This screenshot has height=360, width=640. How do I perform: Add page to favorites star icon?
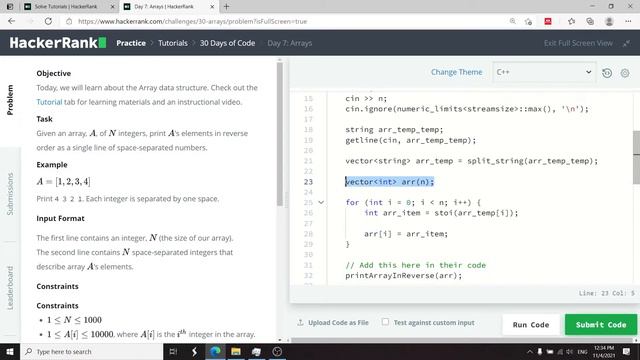pos(529,21)
